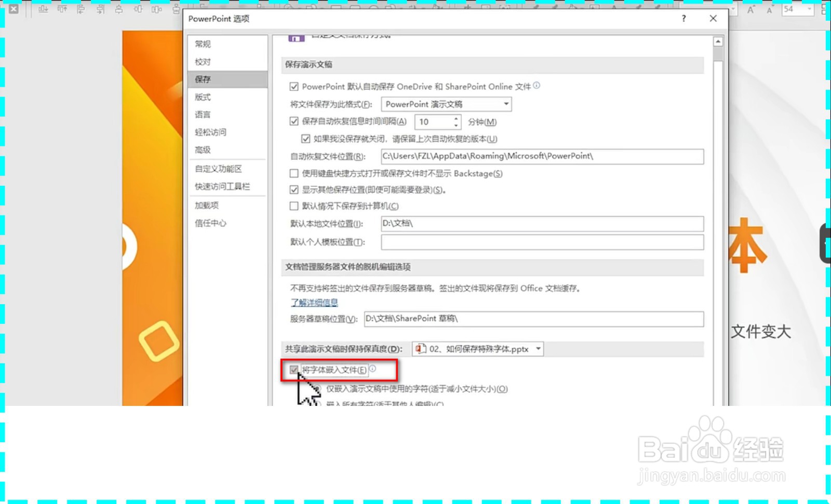Toggle 将字体嵌入文件 checkbox
Viewport: 831px width, 504px height.
click(x=294, y=370)
